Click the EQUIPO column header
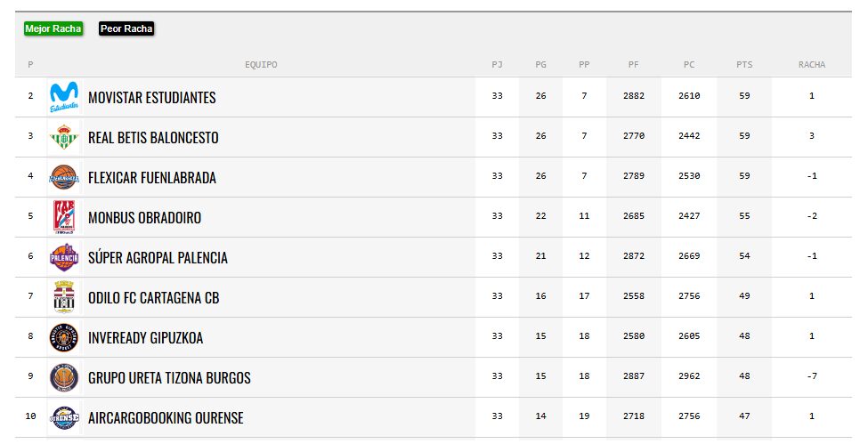868x444 pixels. (261, 65)
